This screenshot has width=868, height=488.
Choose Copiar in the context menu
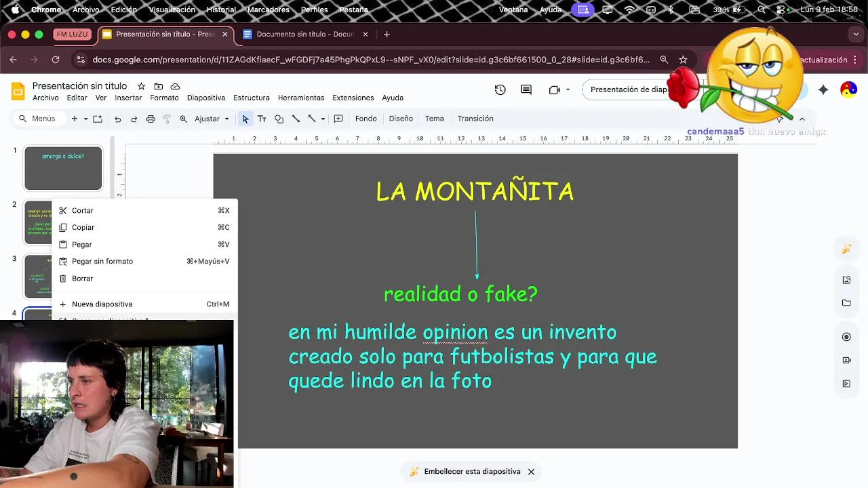144,228
